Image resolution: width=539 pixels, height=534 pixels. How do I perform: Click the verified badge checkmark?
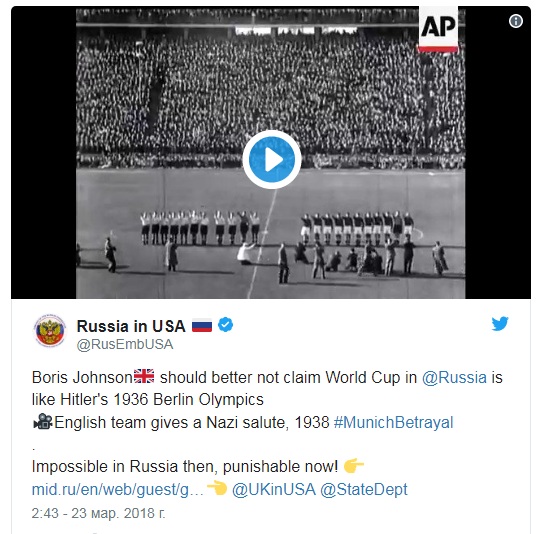click(226, 325)
